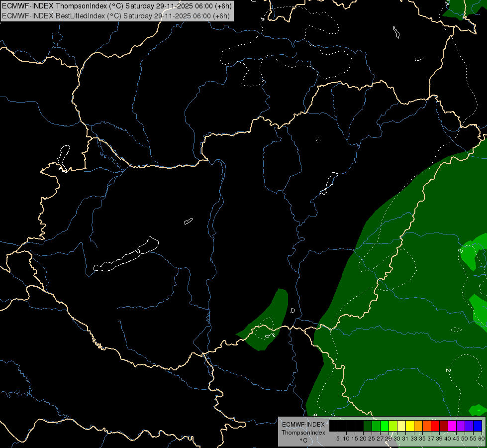Click the "45" tick label in legend
Screen dimensions: 487x448
tap(456, 439)
